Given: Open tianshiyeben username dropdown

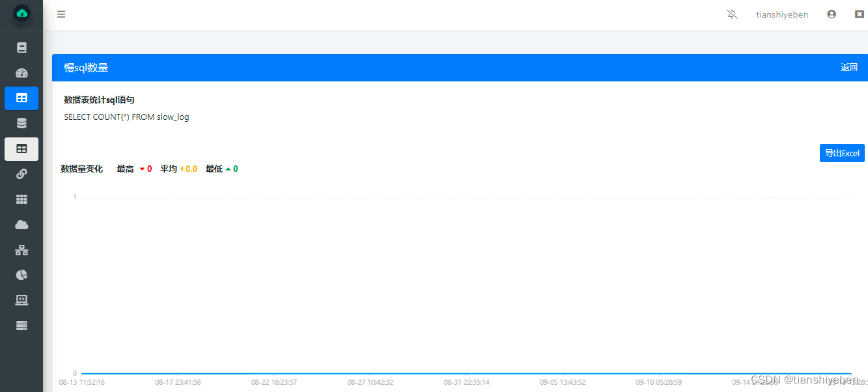Looking at the screenshot, I should (781, 14).
